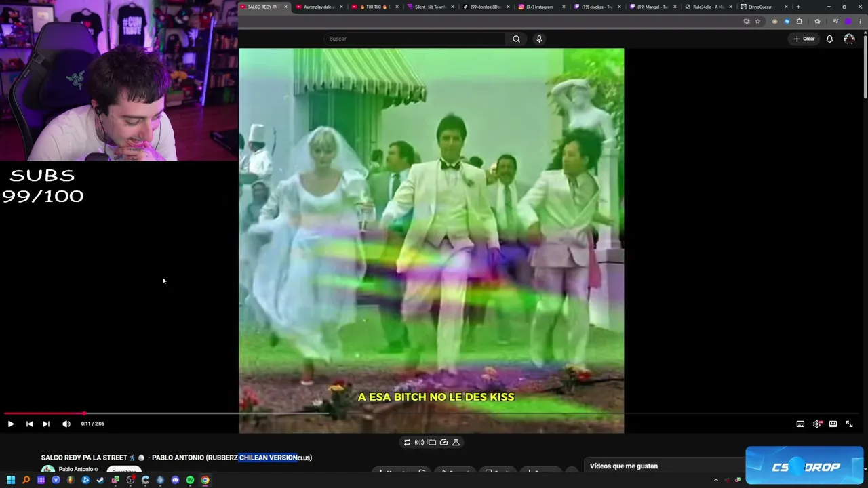Open Chrome from the taskbar
The image size is (868, 488).
tap(205, 480)
